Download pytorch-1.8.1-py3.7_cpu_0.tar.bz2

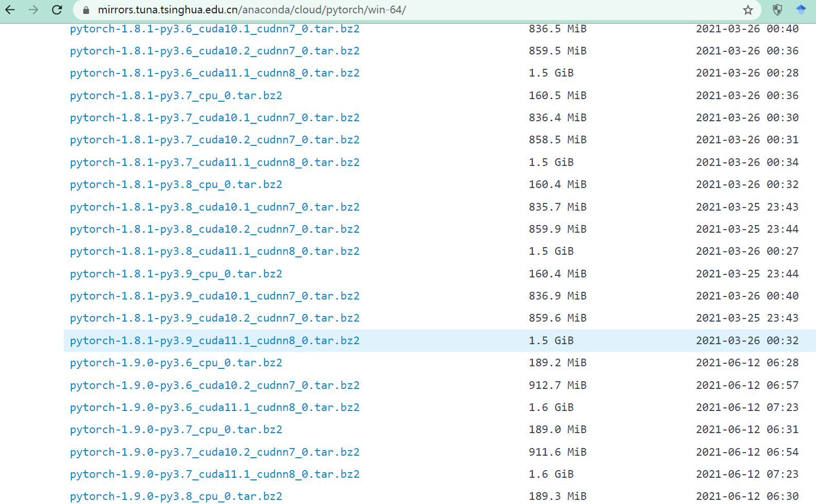click(x=176, y=96)
